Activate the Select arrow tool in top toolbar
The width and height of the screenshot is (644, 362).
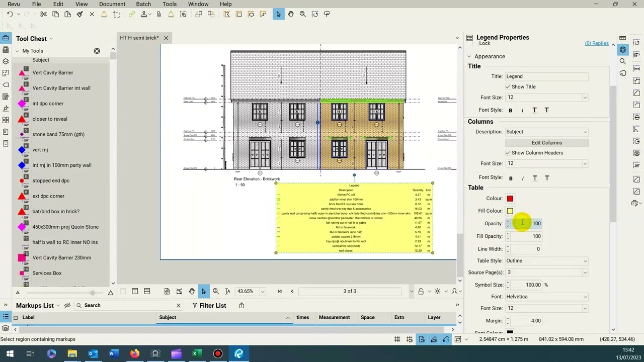[278, 15]
